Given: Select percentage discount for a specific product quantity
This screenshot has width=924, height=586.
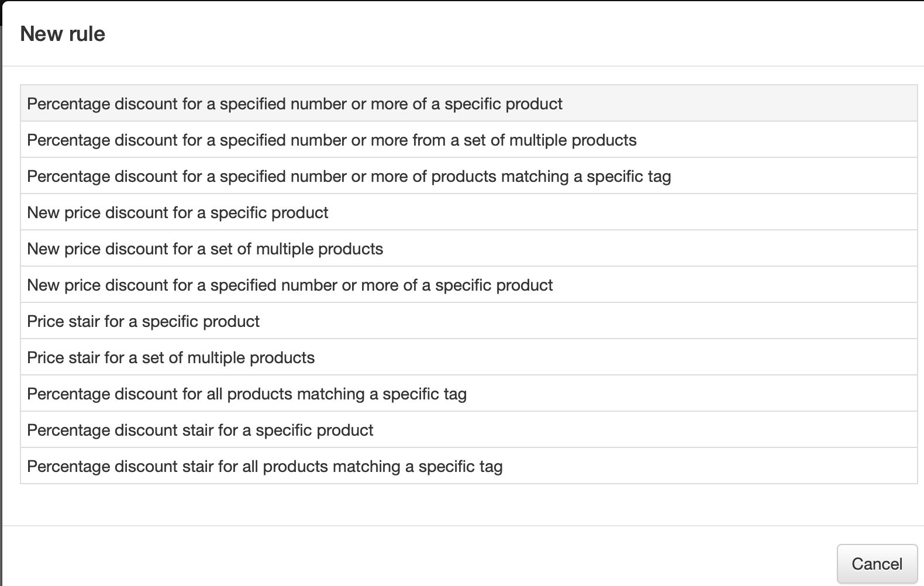Looking at the screenshot, I should point(294,104).
